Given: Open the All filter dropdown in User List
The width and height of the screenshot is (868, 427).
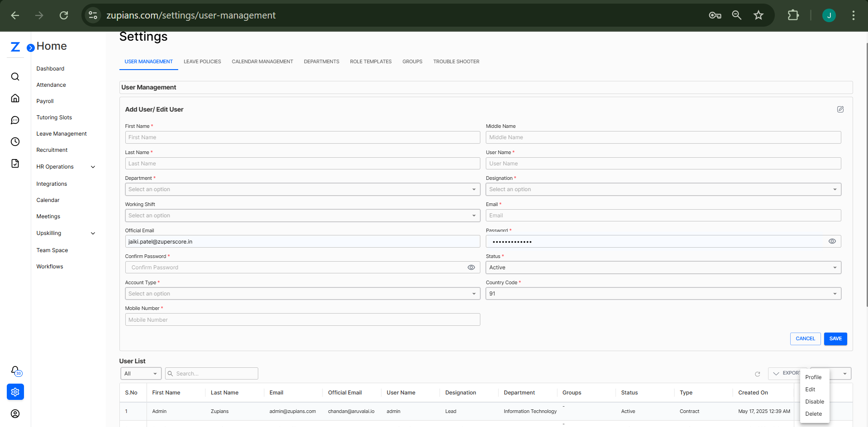Looking at the screenshot, I should pyautogui.click(x=140, y=373).
